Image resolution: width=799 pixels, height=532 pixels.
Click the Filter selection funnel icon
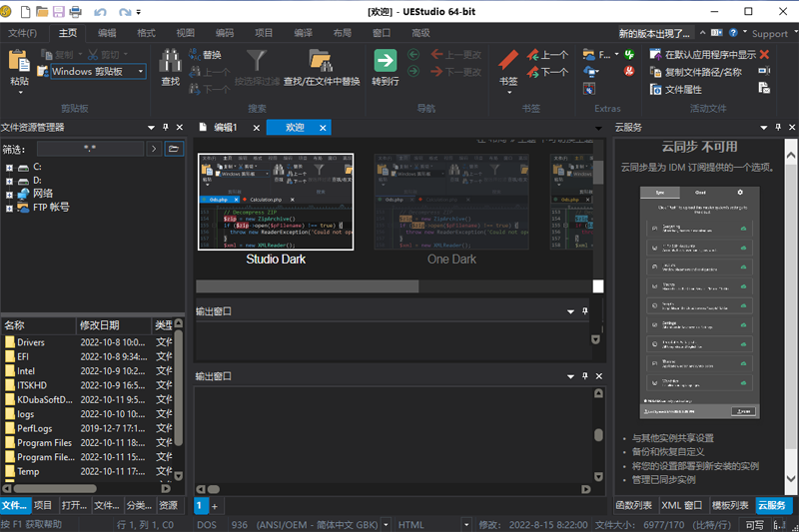tap(257, 62)
